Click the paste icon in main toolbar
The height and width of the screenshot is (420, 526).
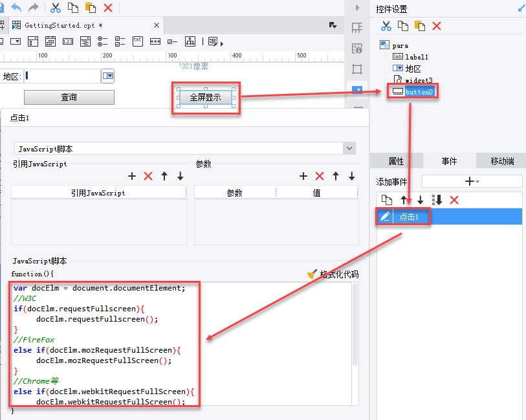tap(90, 7)
